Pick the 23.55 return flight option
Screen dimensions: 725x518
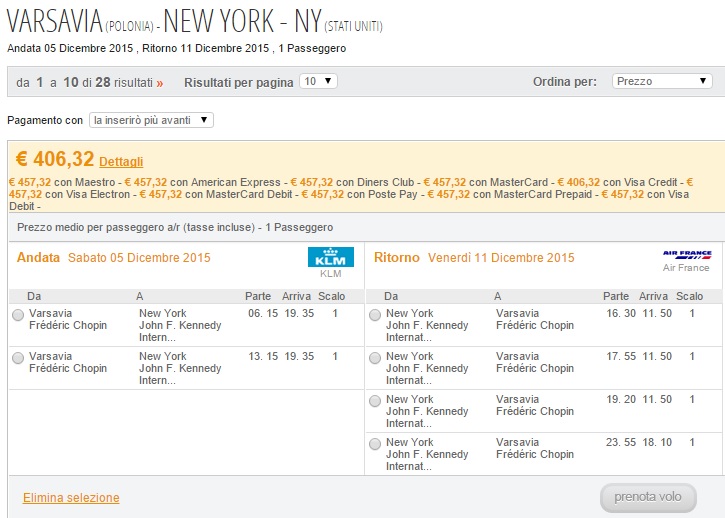[x=375, y=444]
